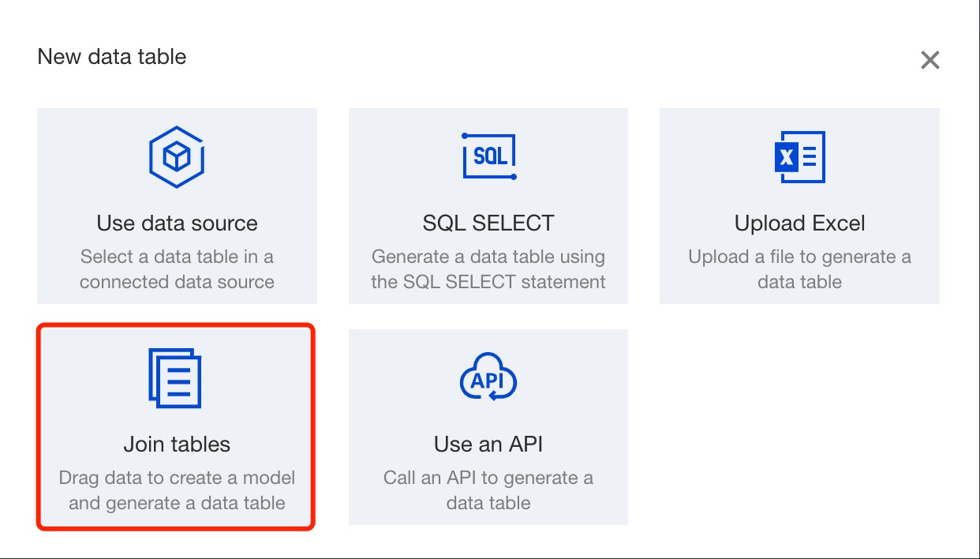Select the card tile containing the cloud icon
Screen dimensions: 980x559
coord(488,426)
